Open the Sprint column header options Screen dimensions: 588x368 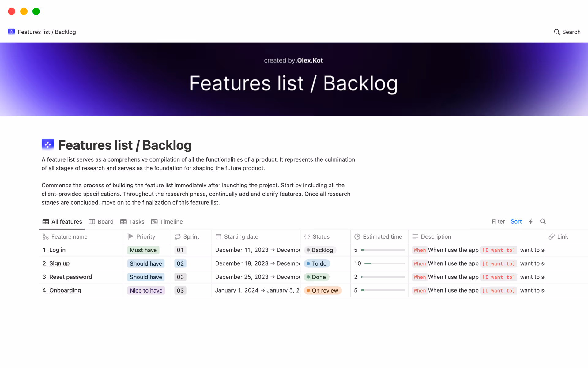point(191,236)
